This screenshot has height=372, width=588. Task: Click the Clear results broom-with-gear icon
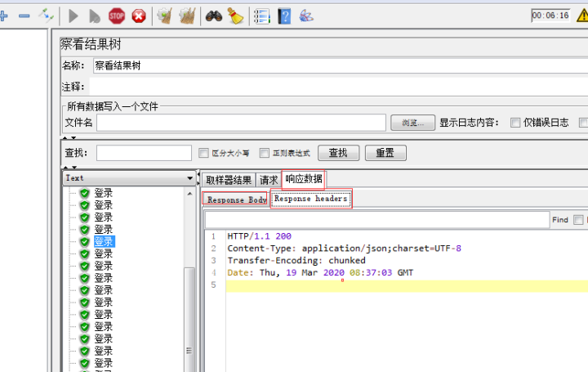(165, 16)
